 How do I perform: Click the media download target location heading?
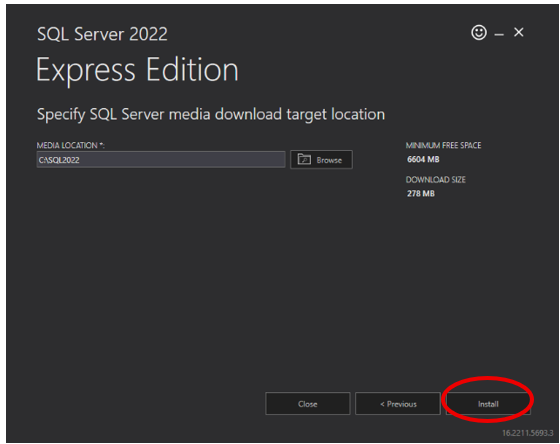(x=211, y=115)
